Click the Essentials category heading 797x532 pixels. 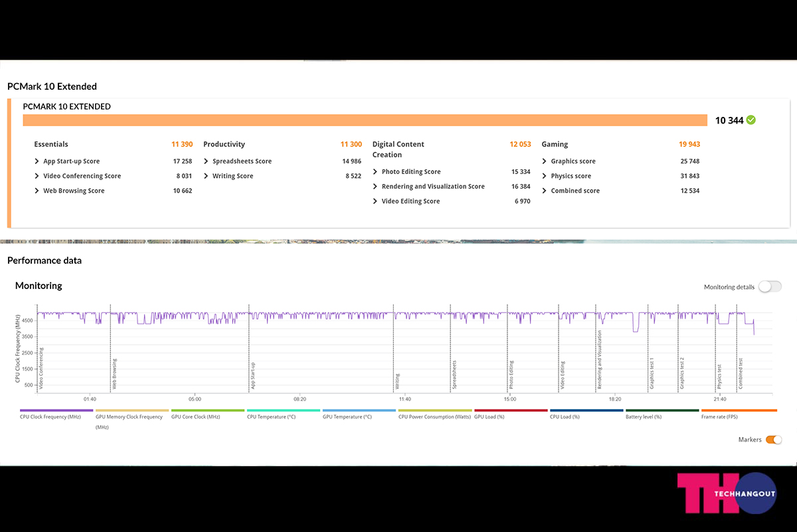coord(51,144)
